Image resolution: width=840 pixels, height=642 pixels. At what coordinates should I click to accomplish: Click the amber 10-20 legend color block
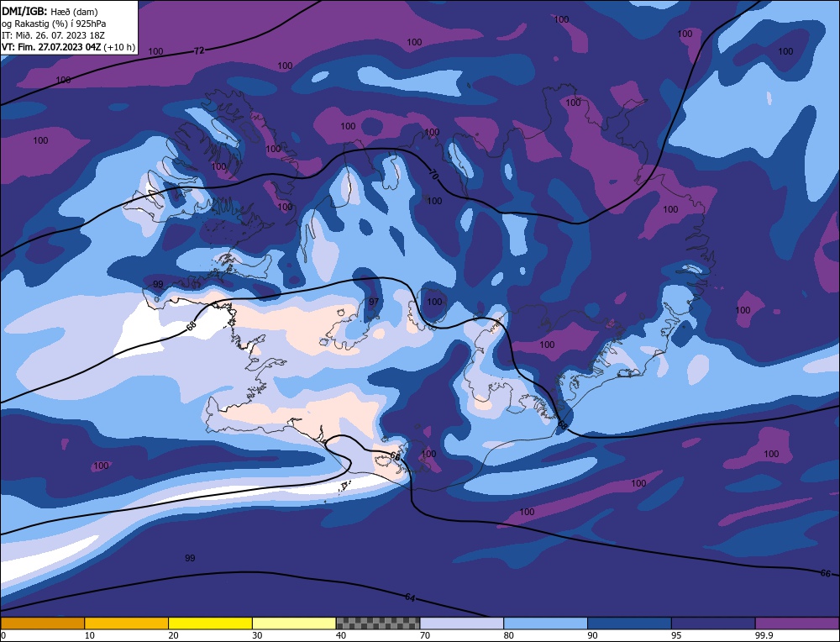pos(127,624)
